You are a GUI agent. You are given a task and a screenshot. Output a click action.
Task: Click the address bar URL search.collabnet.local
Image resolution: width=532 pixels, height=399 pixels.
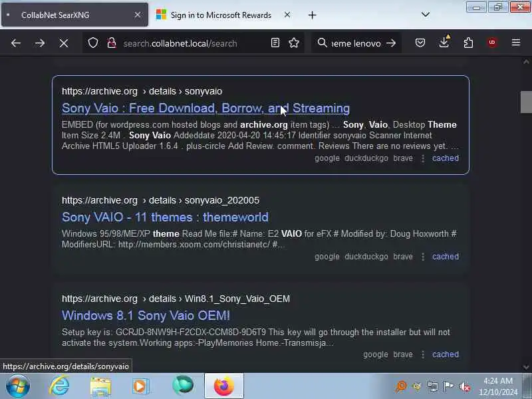180,43
